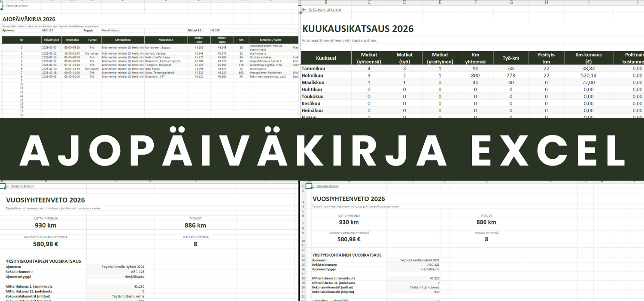This screenshot has height=301, width=644.
Task: Click the Kellonaika table header
Action: tap(72, 40)
